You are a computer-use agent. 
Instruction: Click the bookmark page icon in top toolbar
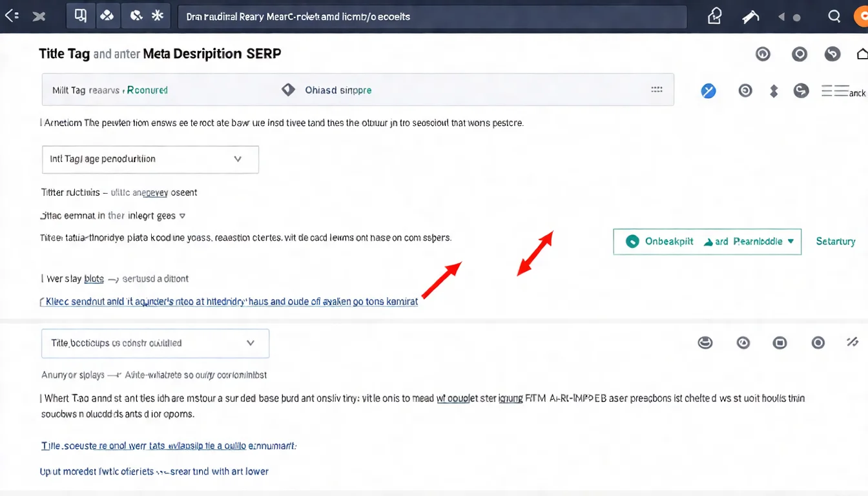coord(81,16)
